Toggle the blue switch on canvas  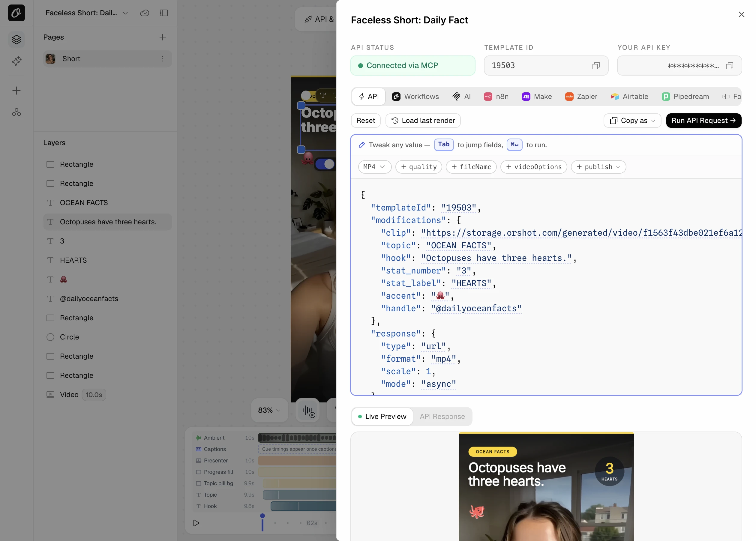tap(325, 164)
